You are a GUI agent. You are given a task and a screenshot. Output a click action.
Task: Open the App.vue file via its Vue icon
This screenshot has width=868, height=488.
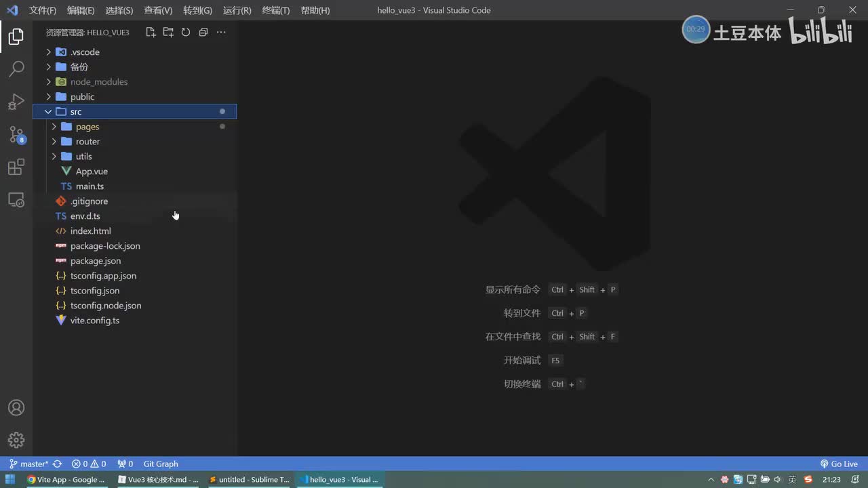[66, 171]
